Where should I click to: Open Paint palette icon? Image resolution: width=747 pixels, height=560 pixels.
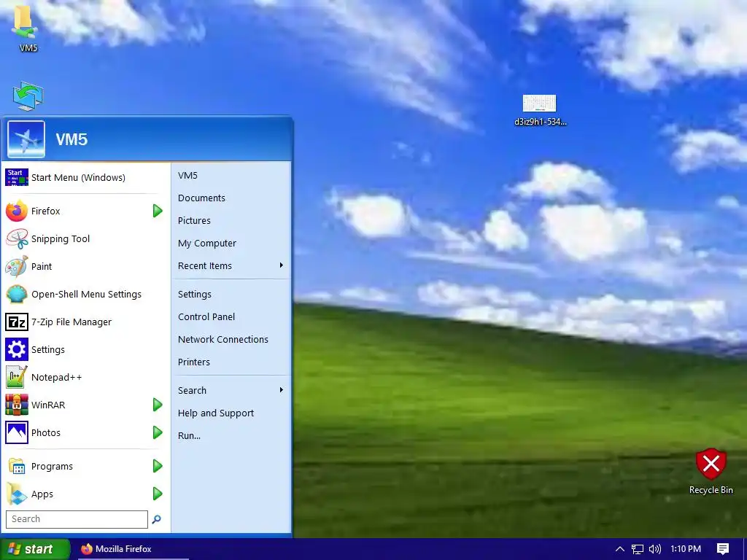pos(17,266)
